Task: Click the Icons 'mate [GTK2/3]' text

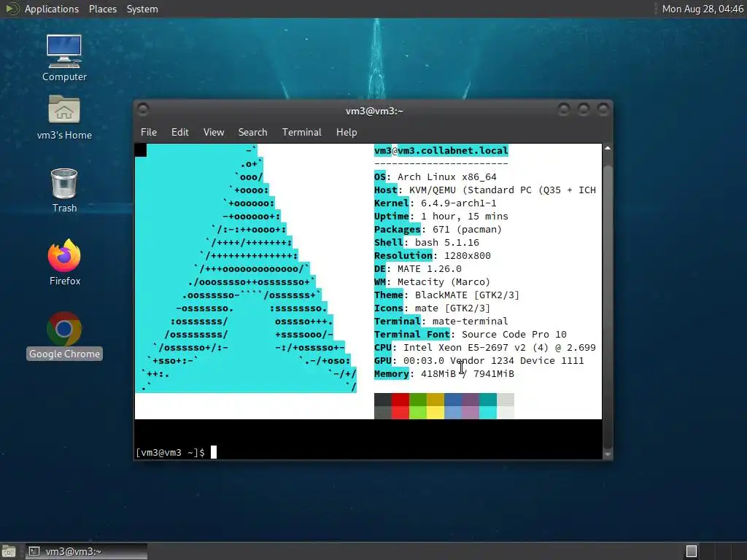Action: pyautogui.click(x=452, y=308)
